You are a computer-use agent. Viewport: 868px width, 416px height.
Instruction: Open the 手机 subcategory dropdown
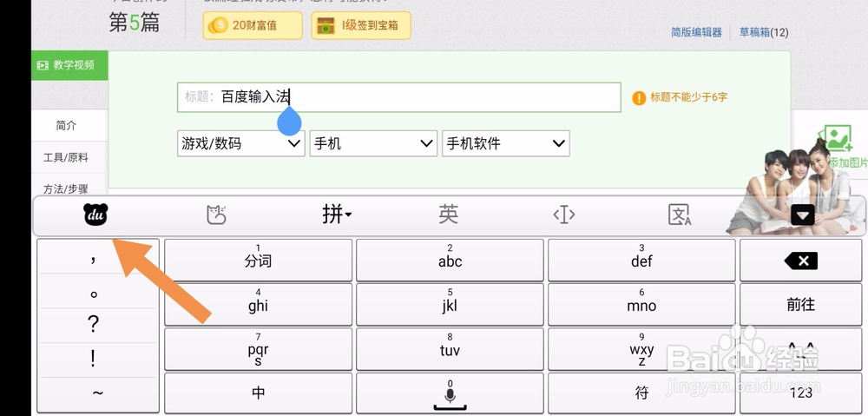click(373, 143)
